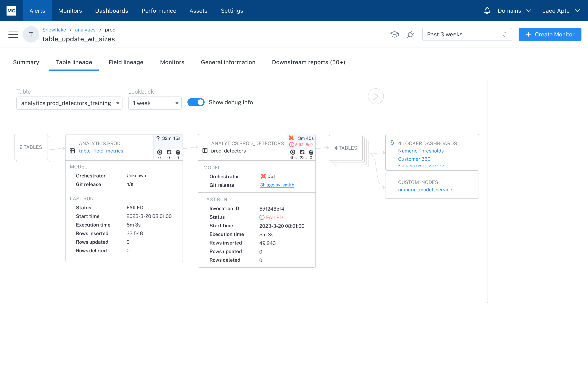This screenshot has height=368, width=588.
Task: Select the Table lineage tab
Action: coord(74,62)
